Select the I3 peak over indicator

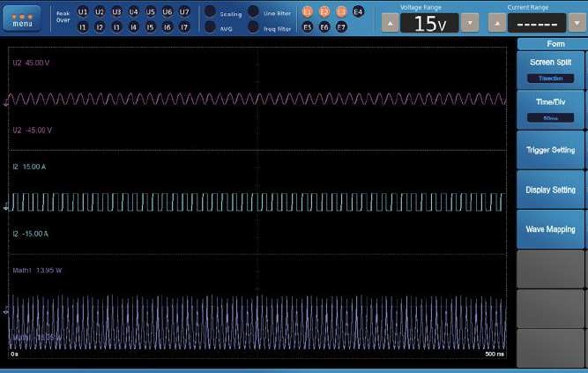point(116,27)
